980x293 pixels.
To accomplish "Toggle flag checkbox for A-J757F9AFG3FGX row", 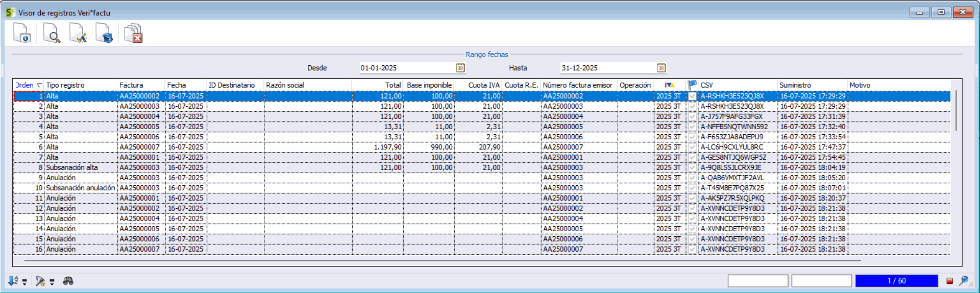I will (x=692, y=116).
